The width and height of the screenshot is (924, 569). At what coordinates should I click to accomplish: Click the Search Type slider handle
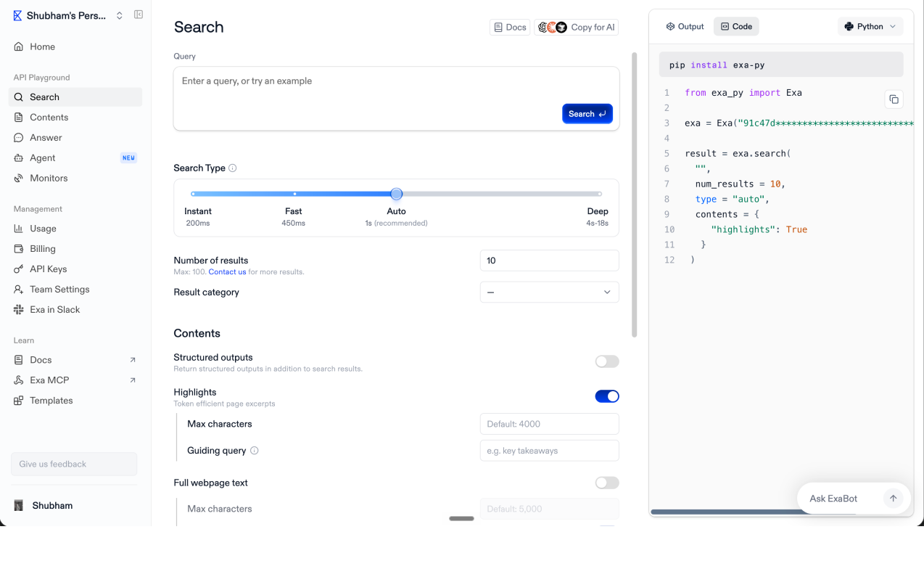coord(396,194)
